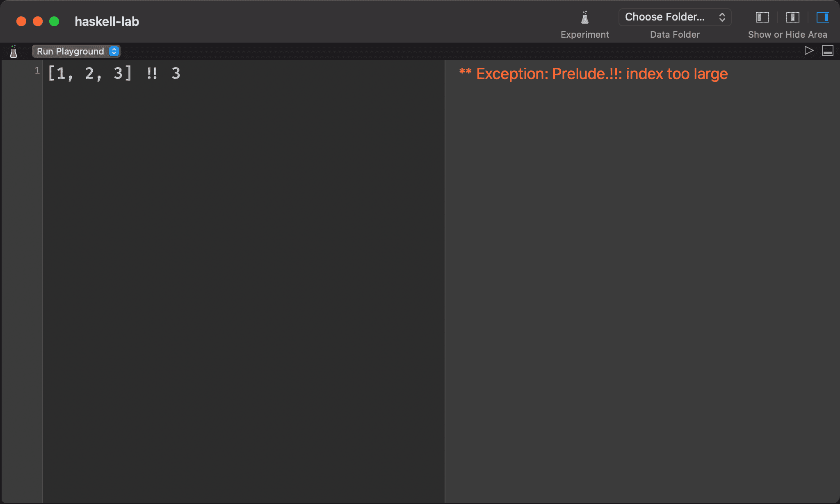
Task: Click the Show or Hide Area label
Action: [787, 34]
